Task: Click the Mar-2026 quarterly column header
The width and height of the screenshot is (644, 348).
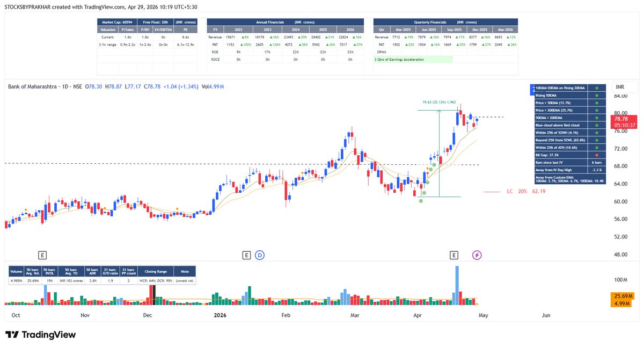Action: 506,30
